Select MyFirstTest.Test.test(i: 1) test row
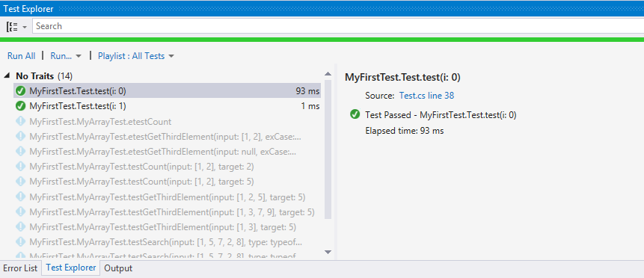This screenshot has width=644, height=278. click(x=167, y=106)
